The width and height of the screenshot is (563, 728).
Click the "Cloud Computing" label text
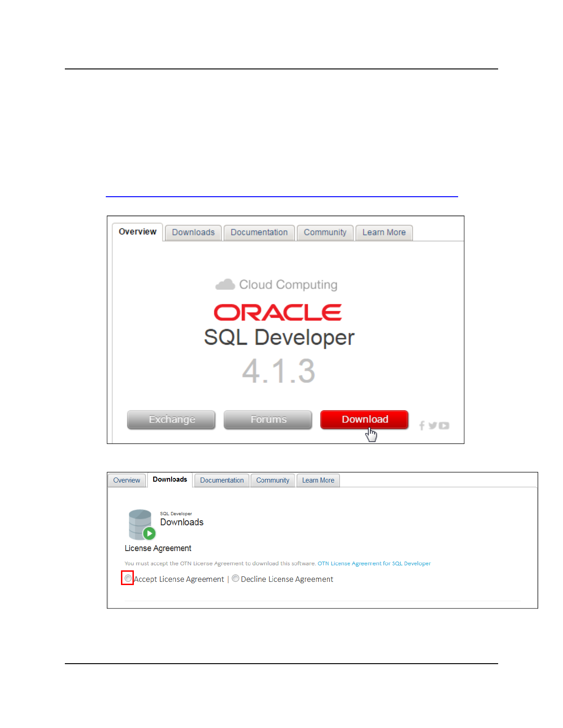(x=288, y=285)
